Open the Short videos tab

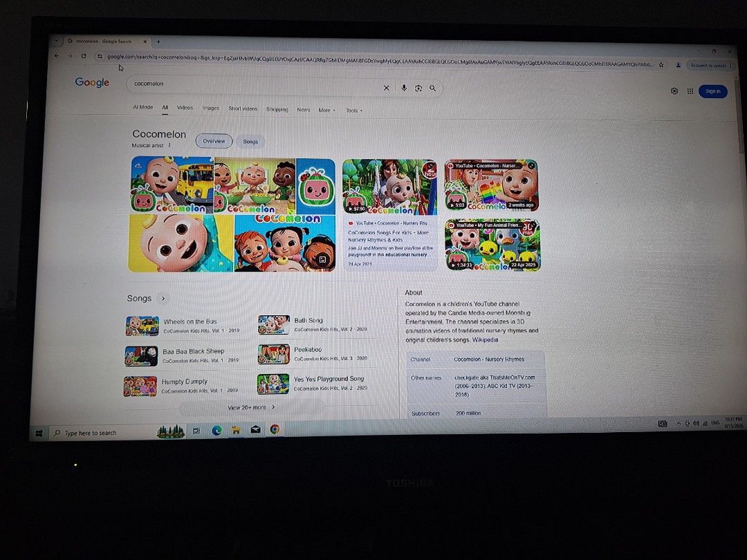[243, 109]
